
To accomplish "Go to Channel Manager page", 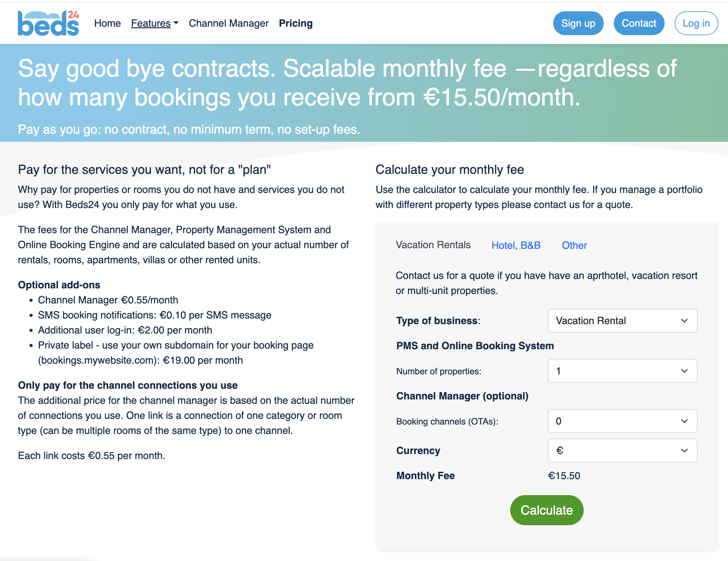I will pos(228,23).
